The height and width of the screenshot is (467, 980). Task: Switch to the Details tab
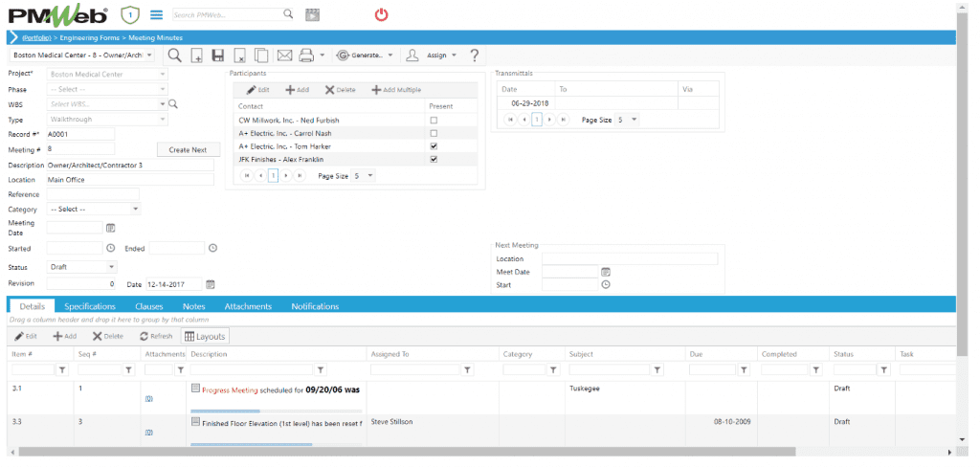coord(32,306)
